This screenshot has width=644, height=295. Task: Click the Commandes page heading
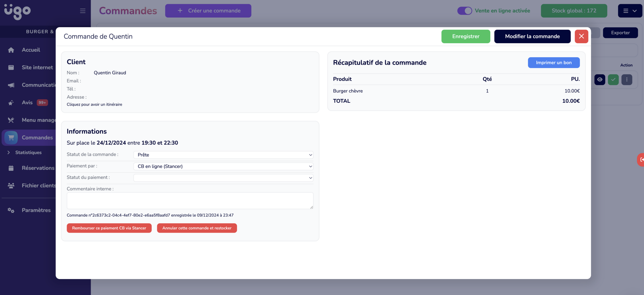pyautogui.click(x=128, y=11)
